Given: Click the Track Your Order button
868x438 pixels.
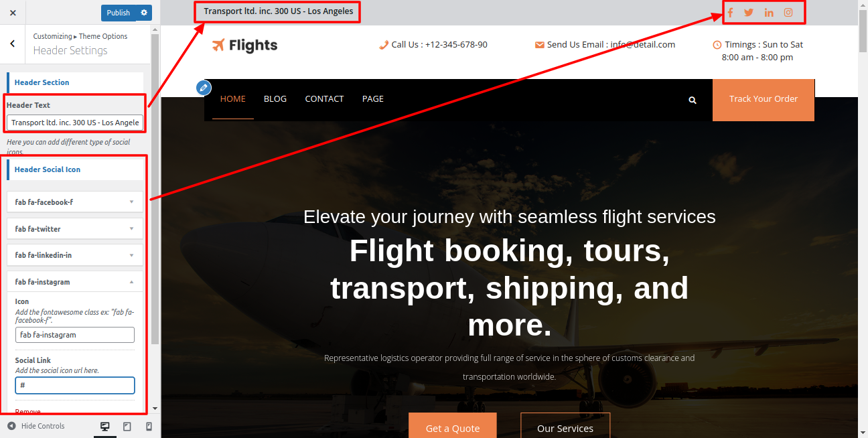Looking at the screenshot, I should pyautogui.click(x=764, y=100).
